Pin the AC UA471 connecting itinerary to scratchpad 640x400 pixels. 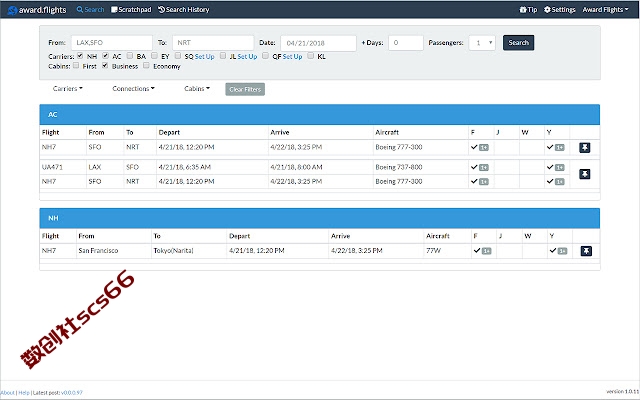coord(584,174)
